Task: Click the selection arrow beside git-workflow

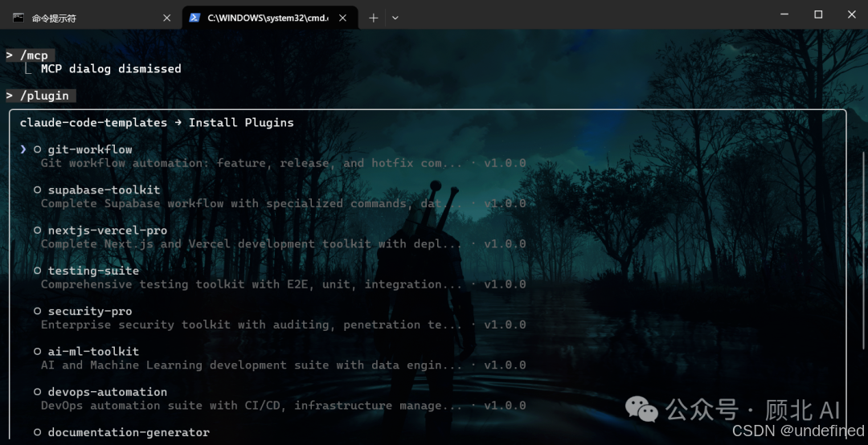Action: pos(23,149)
